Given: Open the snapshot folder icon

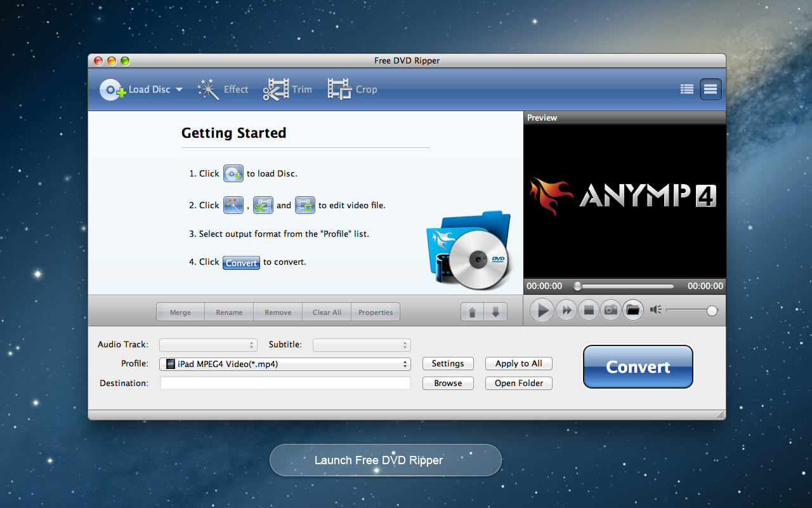Looking at the screenshot, I should 632,310.
